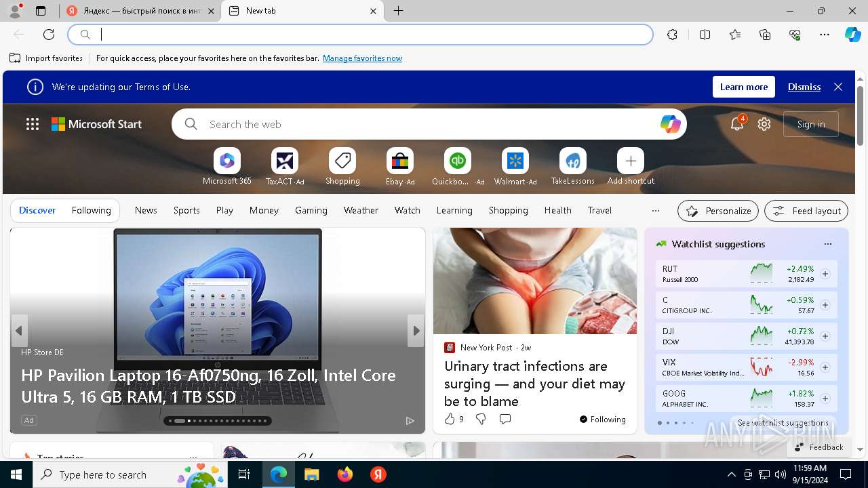Click Copilot icon in web search box
868x488 pixels.
[x=670, y=124]
